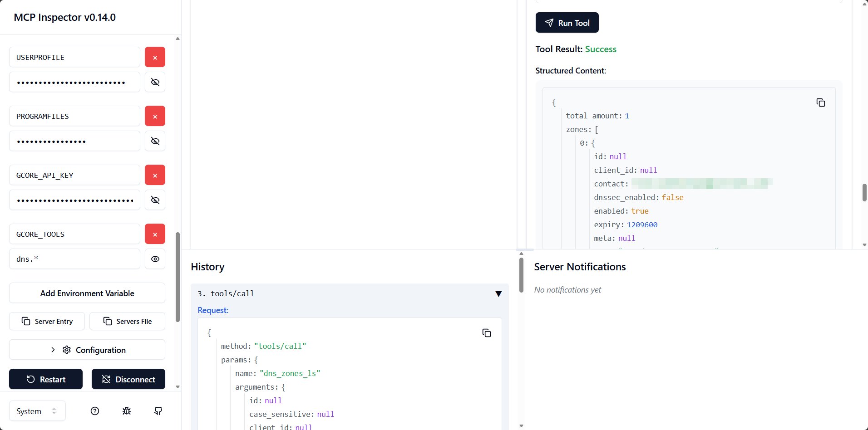Image resolution: width=868 pixels, height=430 pixels.
Task: Click the dnssec_enabled false value
Action: (x=672, y=198)
